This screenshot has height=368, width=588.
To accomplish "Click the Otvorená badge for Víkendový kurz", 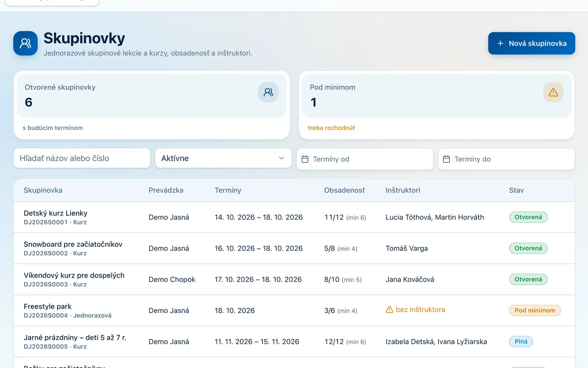I will click(528, 279).
